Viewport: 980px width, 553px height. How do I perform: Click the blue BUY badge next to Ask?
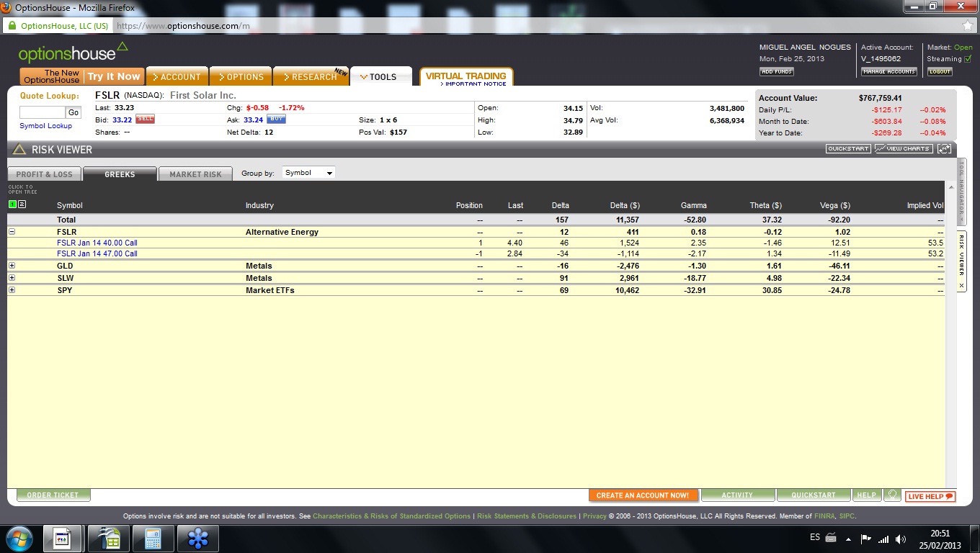click(x=276, y=120)
